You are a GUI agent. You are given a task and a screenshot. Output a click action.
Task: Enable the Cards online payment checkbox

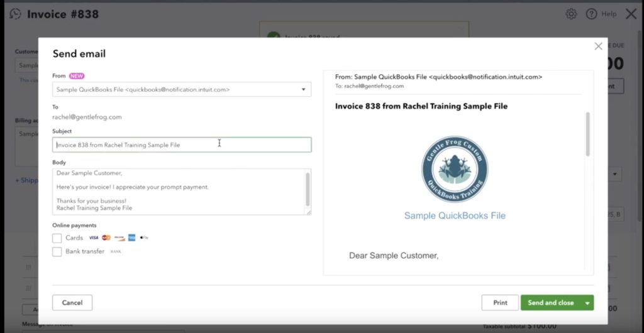57,238
